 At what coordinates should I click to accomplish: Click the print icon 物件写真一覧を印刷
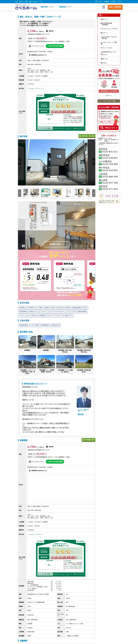[x=87, y=136]
